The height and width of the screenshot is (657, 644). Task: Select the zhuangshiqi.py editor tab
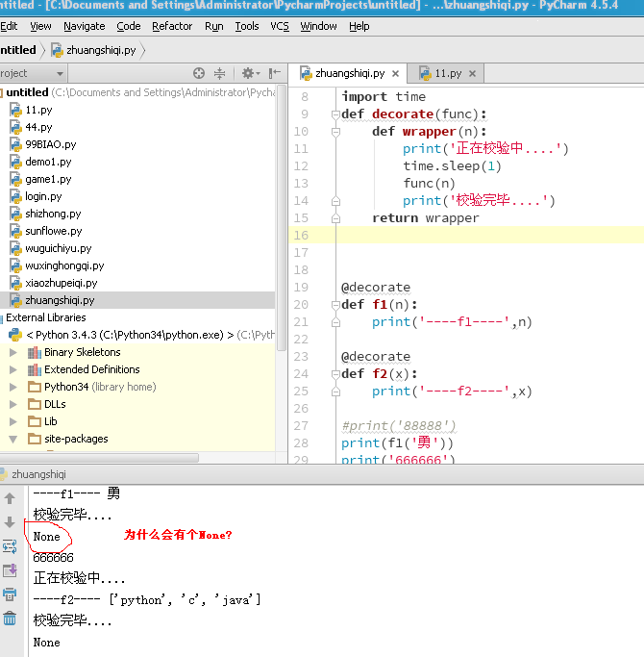pos(348,74)
